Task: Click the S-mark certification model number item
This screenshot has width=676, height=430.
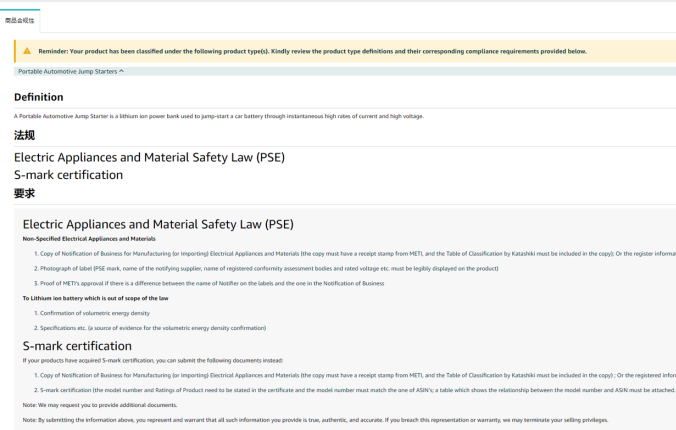Action: pos(355,390)
